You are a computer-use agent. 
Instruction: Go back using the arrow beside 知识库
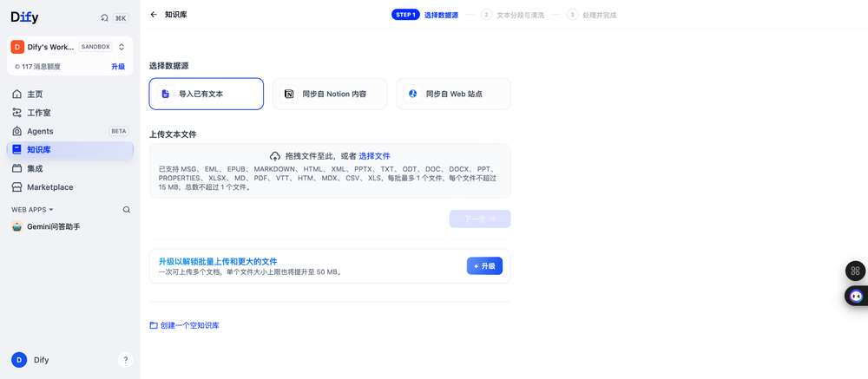pyautogui.click(x=154, y=15)
